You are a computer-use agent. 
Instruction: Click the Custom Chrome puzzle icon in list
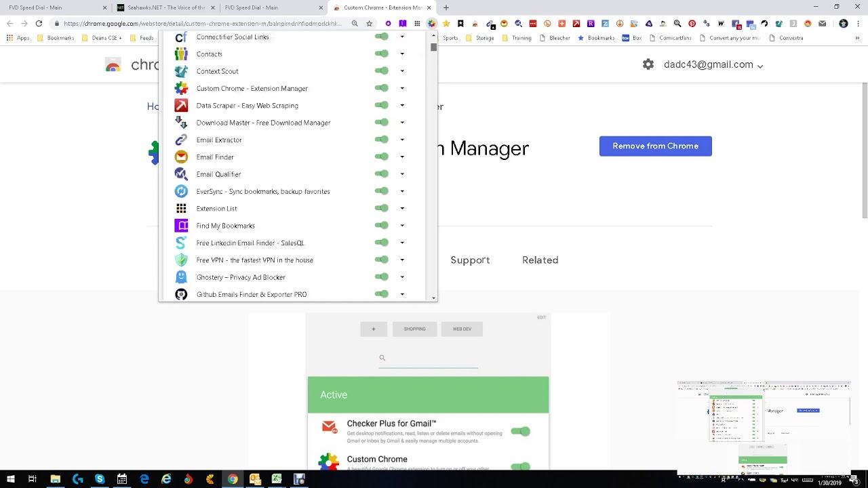pyautogui.click(x=181, y=88)
